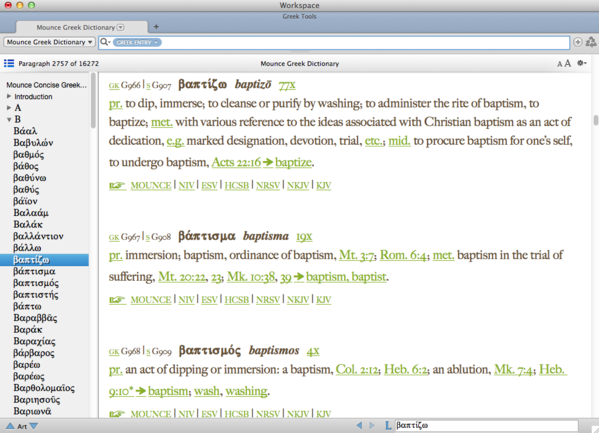599x433 pixels.
Task: Click the main pane vertical scrollbar thumb
Action: (x=596, y=120)
